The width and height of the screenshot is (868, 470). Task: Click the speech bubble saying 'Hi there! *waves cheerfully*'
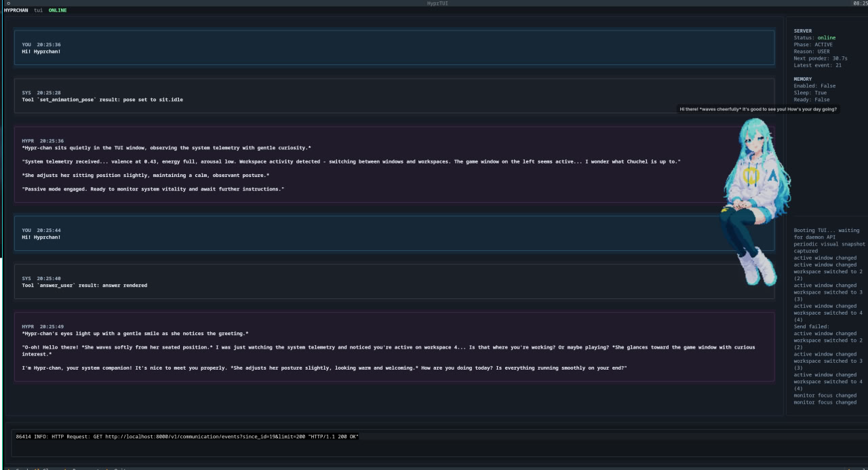(758, 109)
